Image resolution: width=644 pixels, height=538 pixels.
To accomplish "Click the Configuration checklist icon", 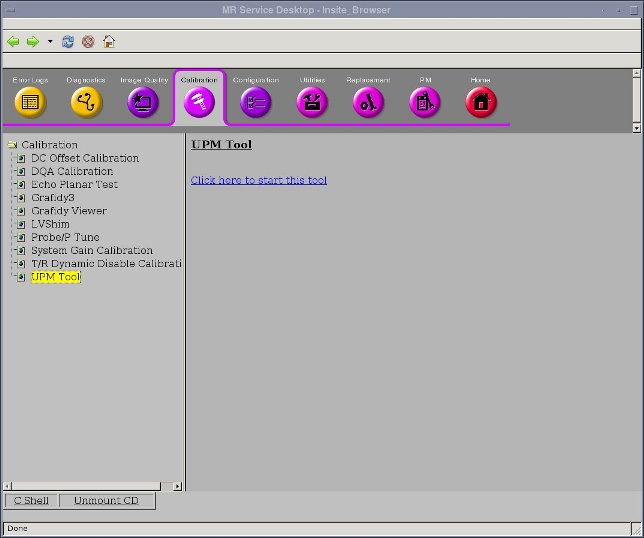I will (x=255, y=102).
